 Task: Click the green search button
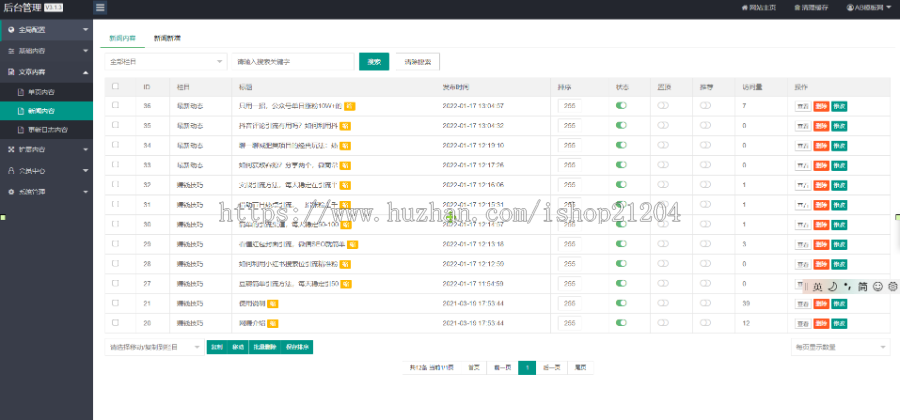point(374,61)
